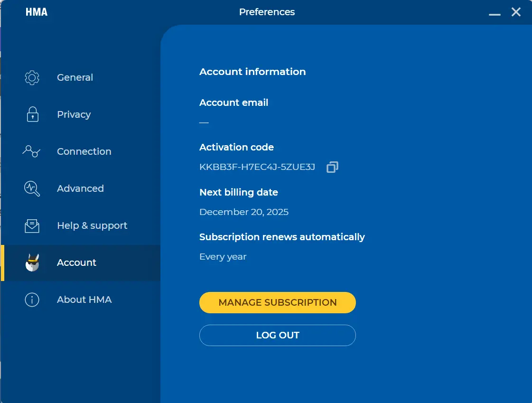Click the 'Account email' label

pyautogui.click(x=234, y=103)
